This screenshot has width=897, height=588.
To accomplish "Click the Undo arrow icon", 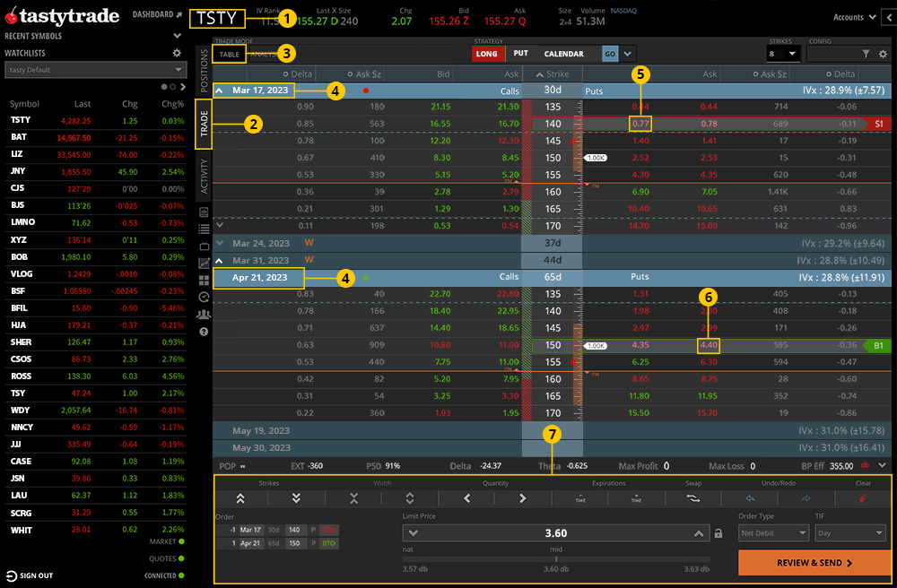I will pos(750,498).
